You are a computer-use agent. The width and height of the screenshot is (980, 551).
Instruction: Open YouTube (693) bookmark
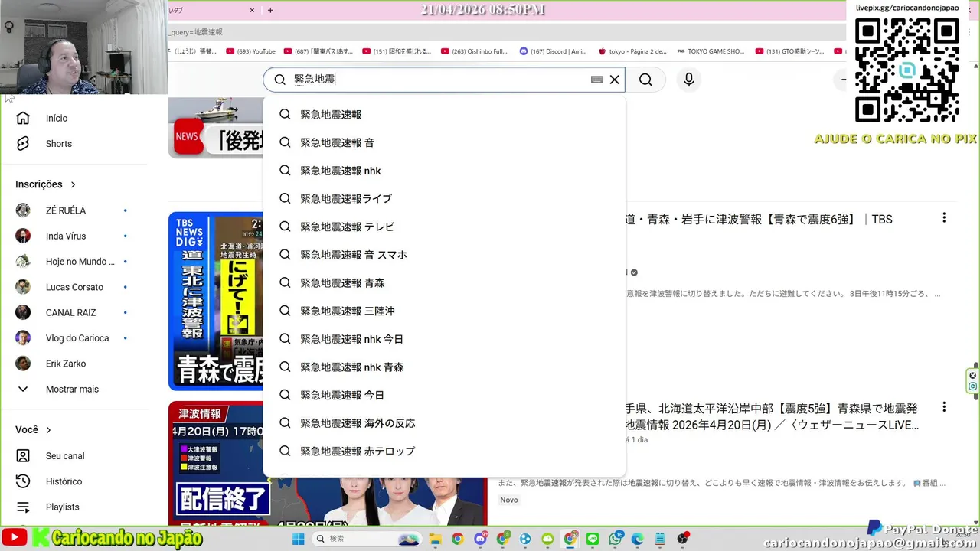pyautogui.click(x=250, y=51)
